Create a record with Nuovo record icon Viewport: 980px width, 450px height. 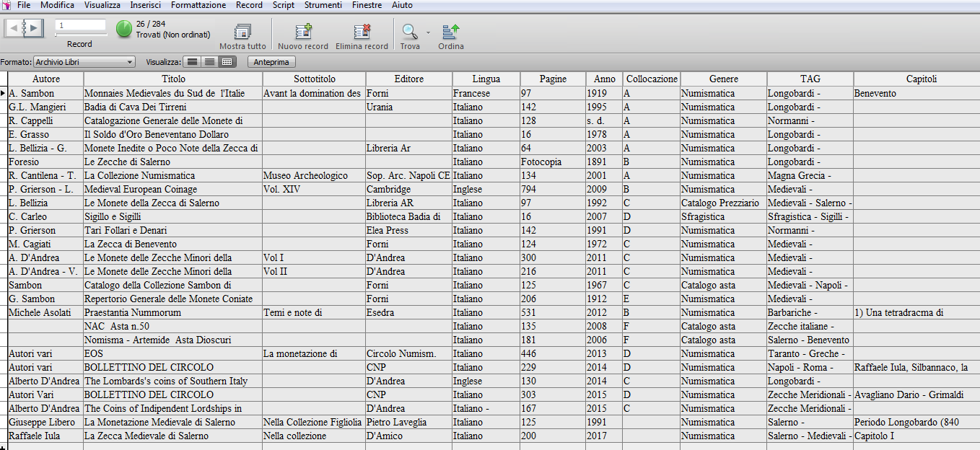click(x=303, y=31)
